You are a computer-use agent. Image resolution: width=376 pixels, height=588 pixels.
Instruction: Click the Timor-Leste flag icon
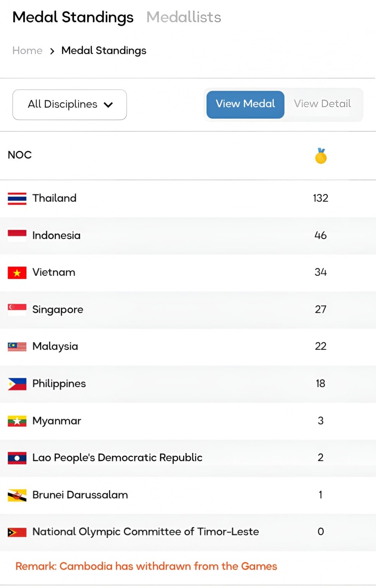[17, 532]
